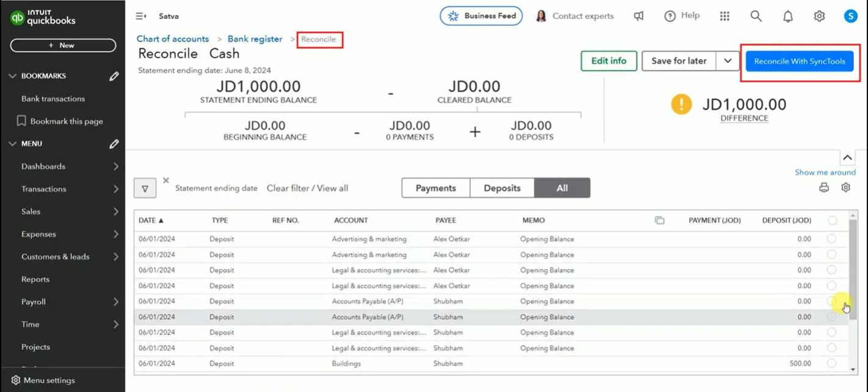Expand the Transactions menu chevron

115,189
